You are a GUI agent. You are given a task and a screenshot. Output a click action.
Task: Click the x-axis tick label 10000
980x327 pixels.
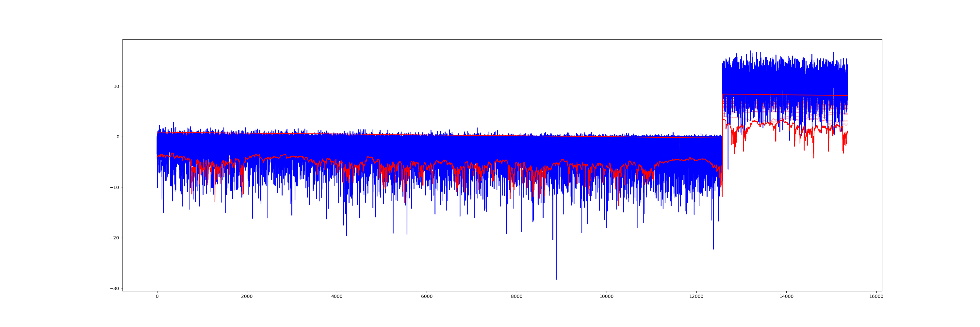tap(606, 297)
